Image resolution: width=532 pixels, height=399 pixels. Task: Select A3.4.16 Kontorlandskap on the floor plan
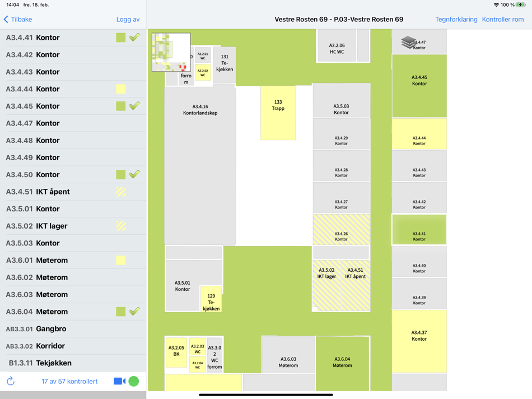point(199,109)
